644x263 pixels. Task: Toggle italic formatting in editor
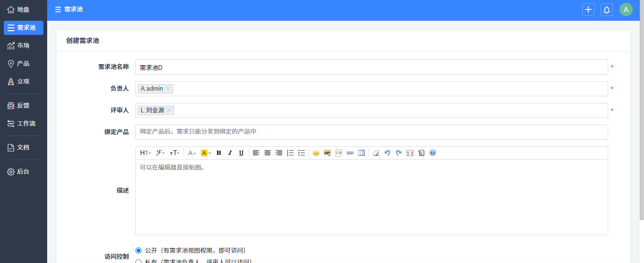(x=230, y=153)
